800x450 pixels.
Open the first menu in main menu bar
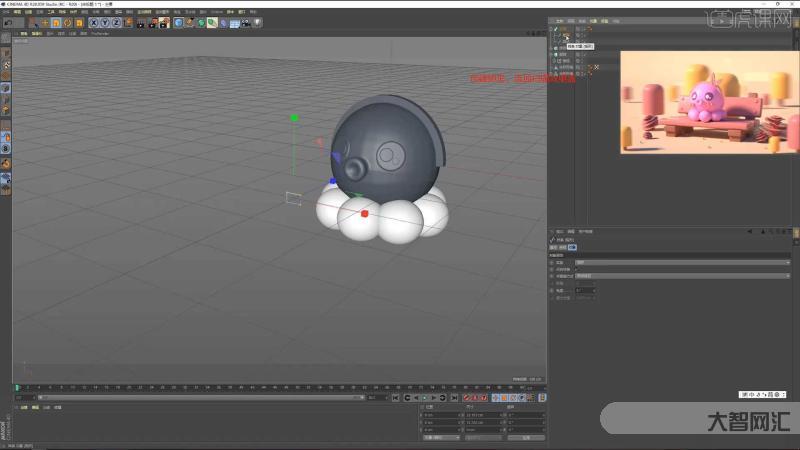click(x=6, y=12)
